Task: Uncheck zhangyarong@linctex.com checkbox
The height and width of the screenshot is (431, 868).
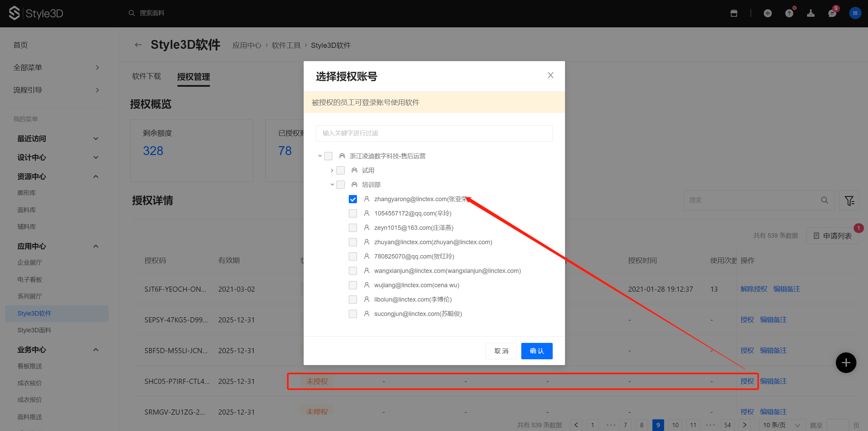Action: click(353, 199)
